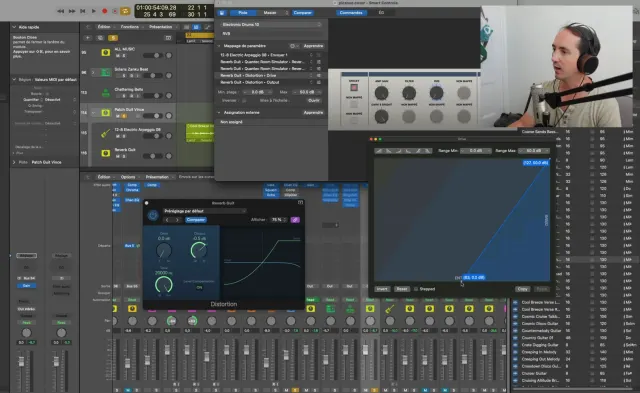The width and height of the screenshot is (640, 393).
Task: Expand the Piste Patch Guit Vince section
Action: (14, 162)
